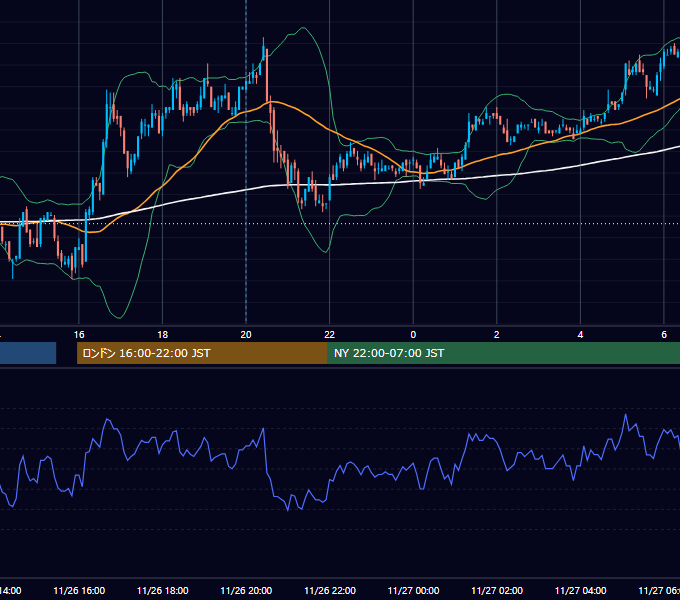Click the 6 hour label on price chart axis
Image resolution: width=680 pixels, height=600 pixels.
point(664,335)
